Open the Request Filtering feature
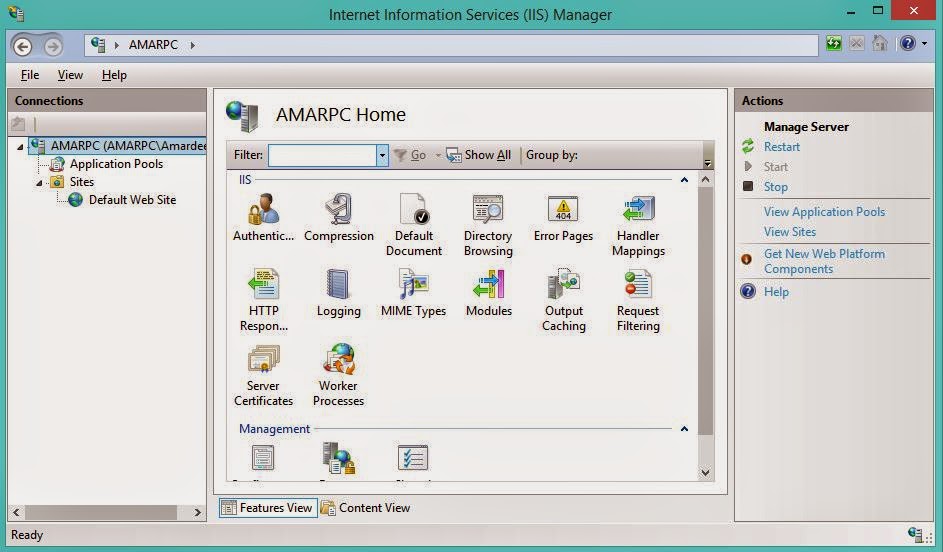The height and width of the screenshot is (552, 943). 638,299
